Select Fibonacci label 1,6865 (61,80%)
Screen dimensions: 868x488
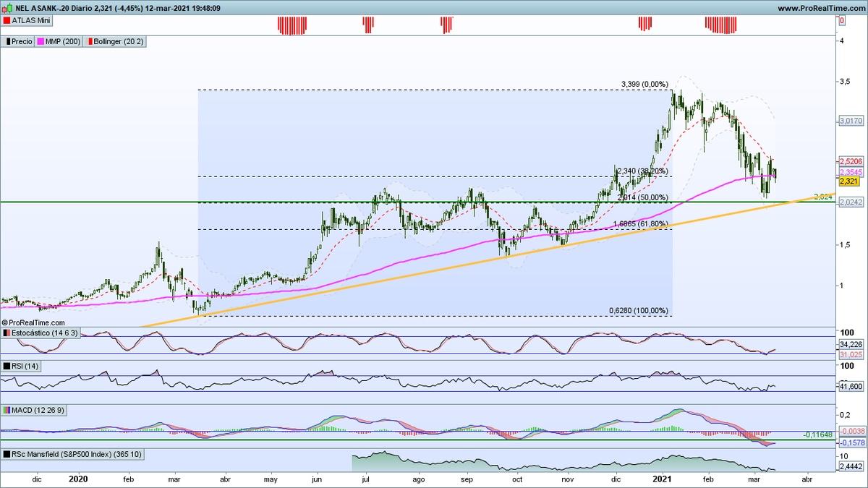640,224
